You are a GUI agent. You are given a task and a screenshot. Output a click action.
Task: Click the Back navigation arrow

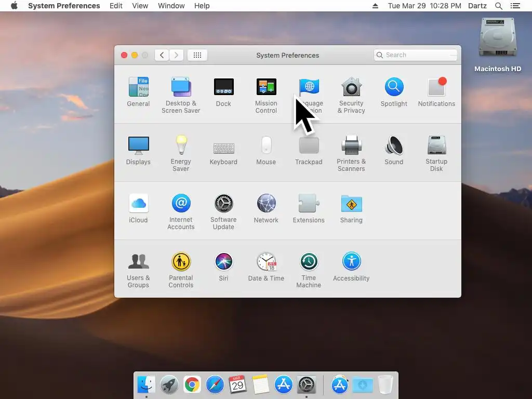coord(162,55)
